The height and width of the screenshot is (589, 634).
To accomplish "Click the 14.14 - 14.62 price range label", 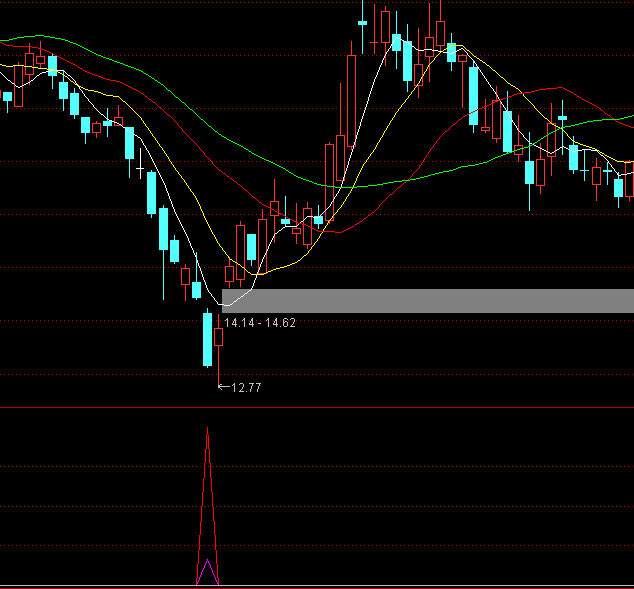I will point(259,323).
